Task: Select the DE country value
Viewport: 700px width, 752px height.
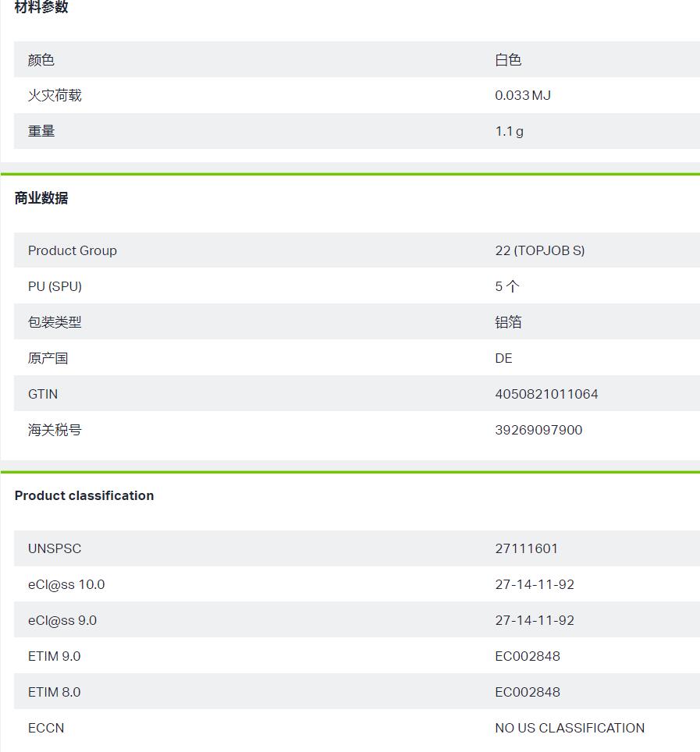Action: (x=504, y=358)
